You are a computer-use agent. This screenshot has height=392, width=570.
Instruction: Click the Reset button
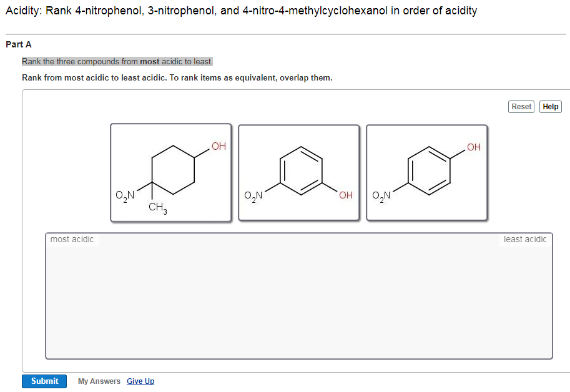pos(521,106)
